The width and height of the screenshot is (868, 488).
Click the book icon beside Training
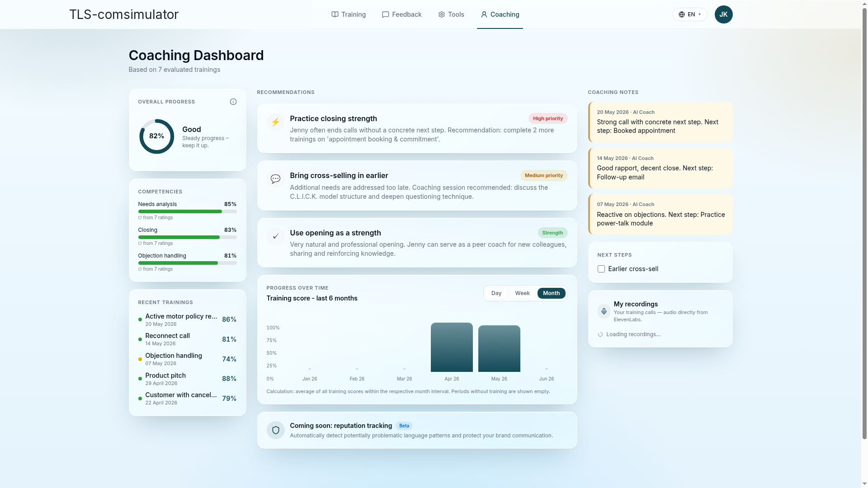(335, 14)
